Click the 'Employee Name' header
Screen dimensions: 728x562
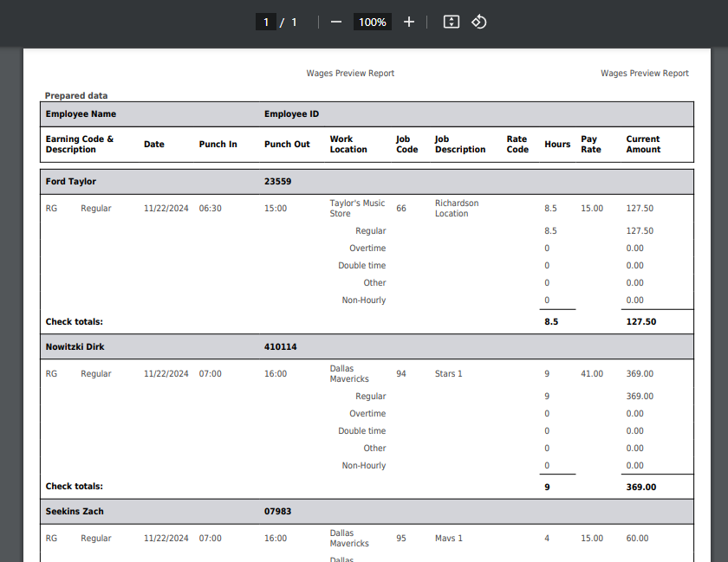81,114
